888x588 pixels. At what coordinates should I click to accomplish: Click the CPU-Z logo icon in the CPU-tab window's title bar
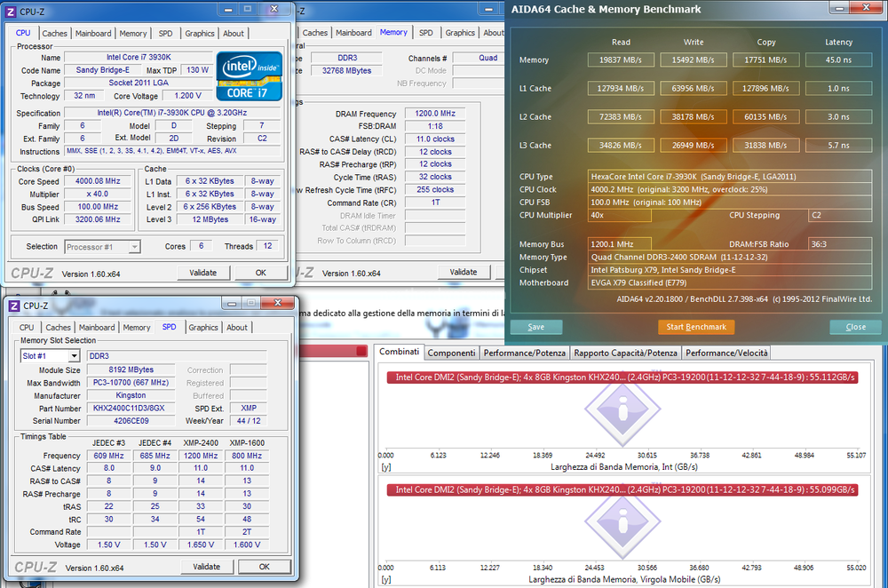11,12
